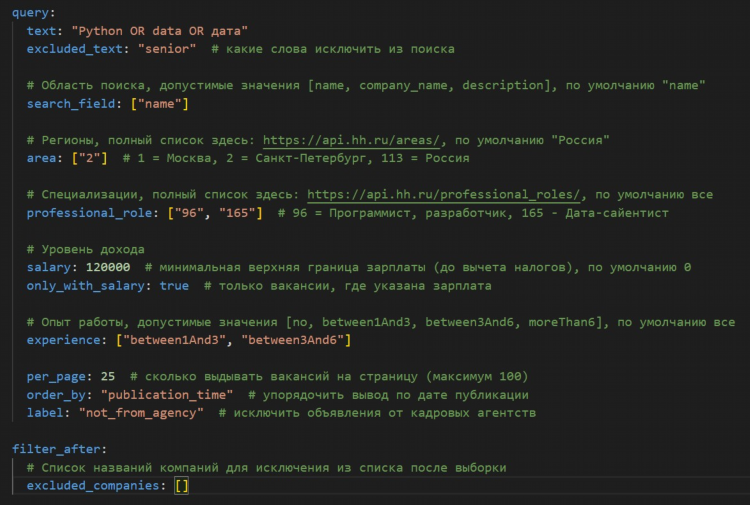Screen dimensions: 750x505
Task: Click the "between1And3" string value
Action: [174, 340]
